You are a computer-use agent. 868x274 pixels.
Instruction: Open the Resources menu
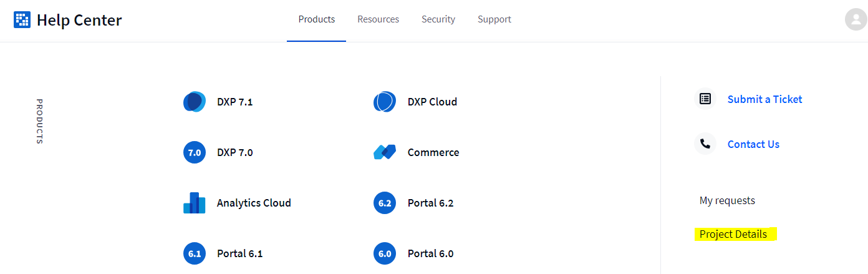pyautogui.click(x=378, y=19)
